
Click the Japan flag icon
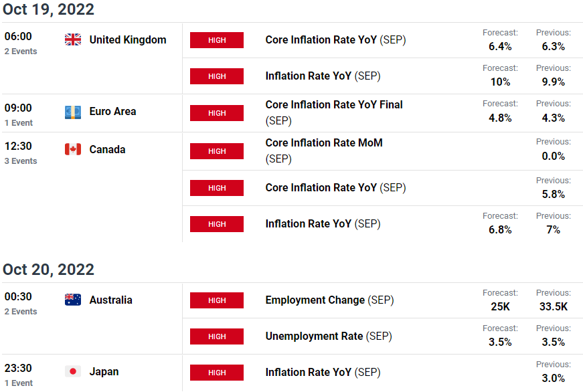pyautogui.click(x=73, y=371)
